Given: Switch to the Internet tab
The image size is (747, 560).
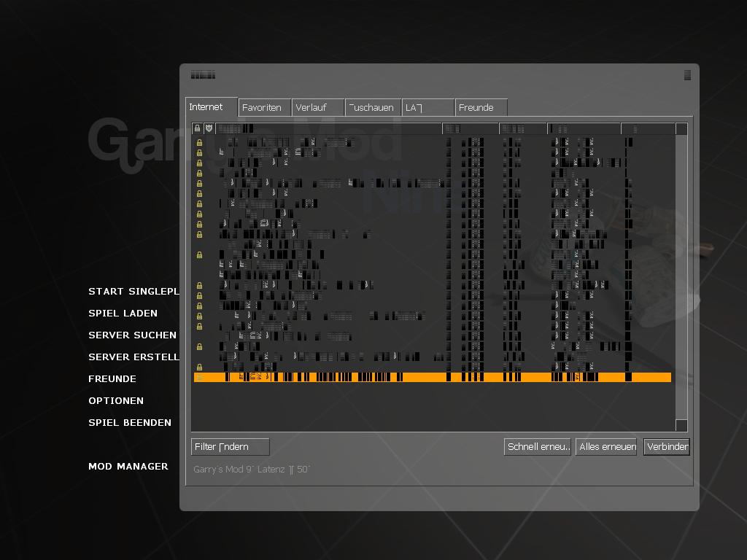Looking at the screenshot, I should [x=211, y=107].
